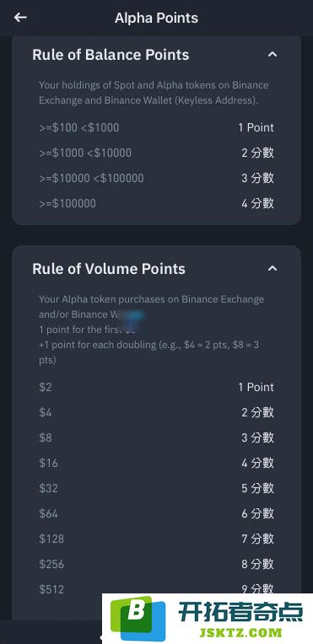
Task: Tap the $2 volume row
Action: coord(156,387)
